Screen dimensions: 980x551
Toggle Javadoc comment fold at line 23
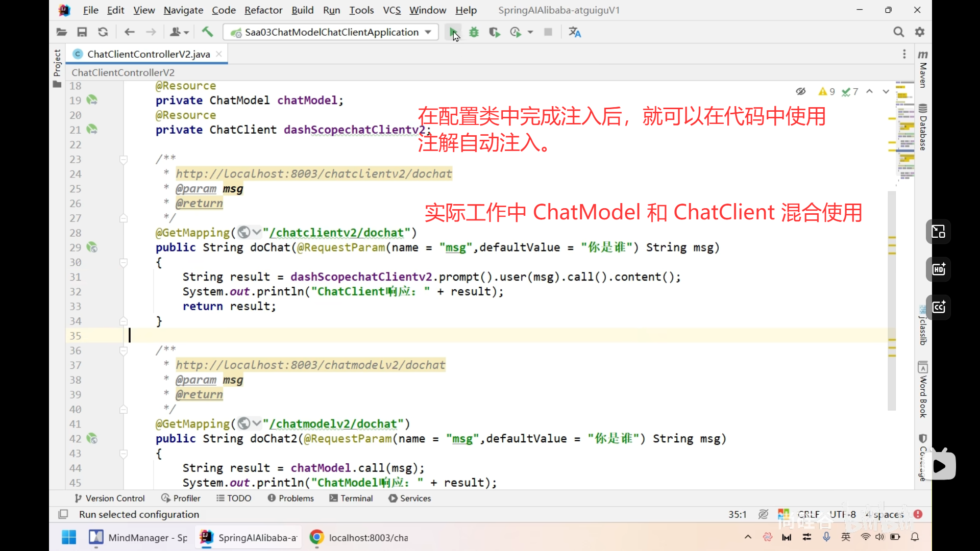click(124, 160)
